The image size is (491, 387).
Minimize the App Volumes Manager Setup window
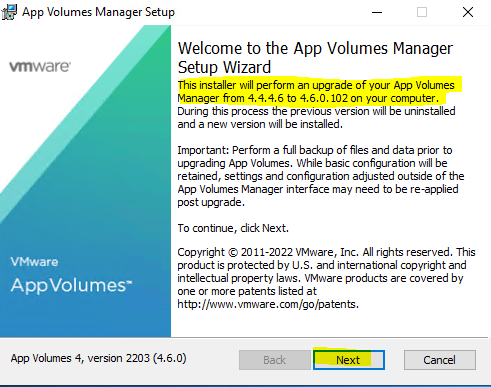[x=377, y=12]
